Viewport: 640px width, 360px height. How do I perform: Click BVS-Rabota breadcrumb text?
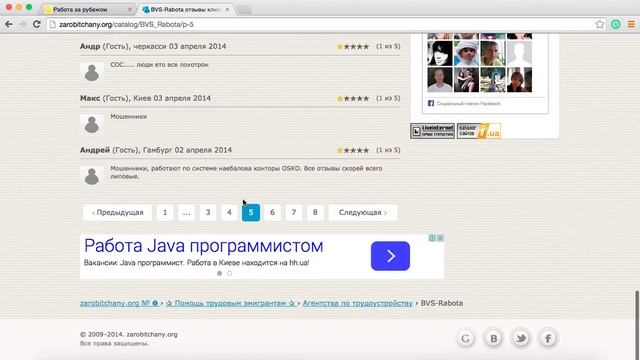(x=442, y=303)
